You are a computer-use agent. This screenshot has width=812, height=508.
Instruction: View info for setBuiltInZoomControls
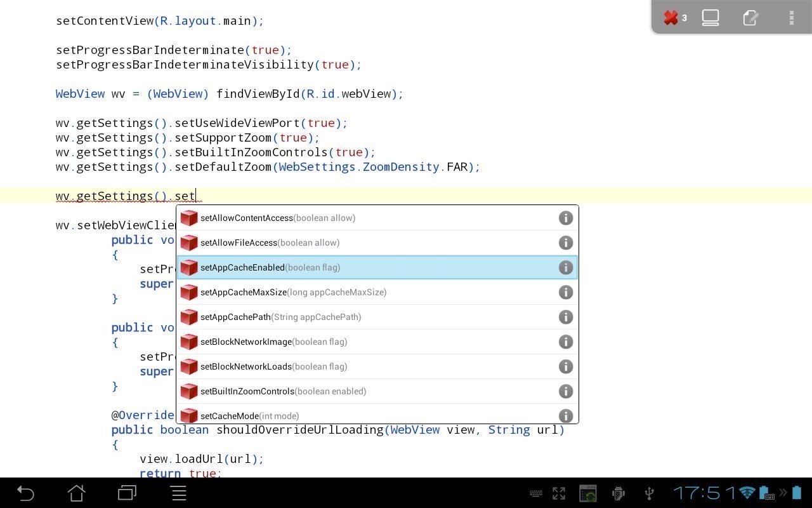click(x=565, y=391)
